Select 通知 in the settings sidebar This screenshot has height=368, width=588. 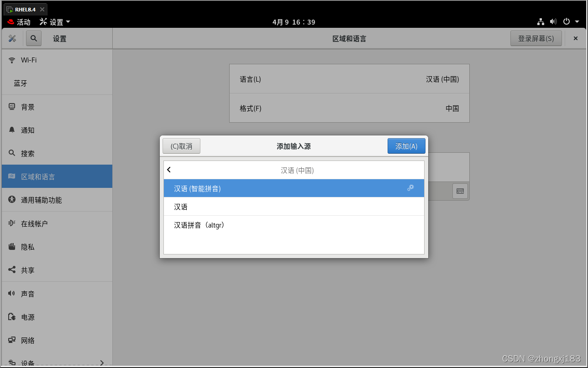point(57,130)
